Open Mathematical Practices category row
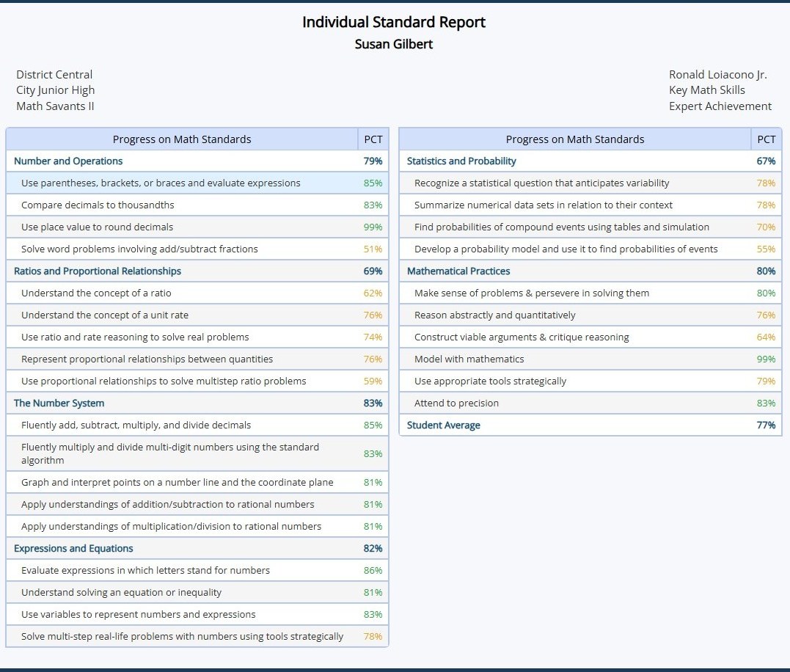 [590, 271]
